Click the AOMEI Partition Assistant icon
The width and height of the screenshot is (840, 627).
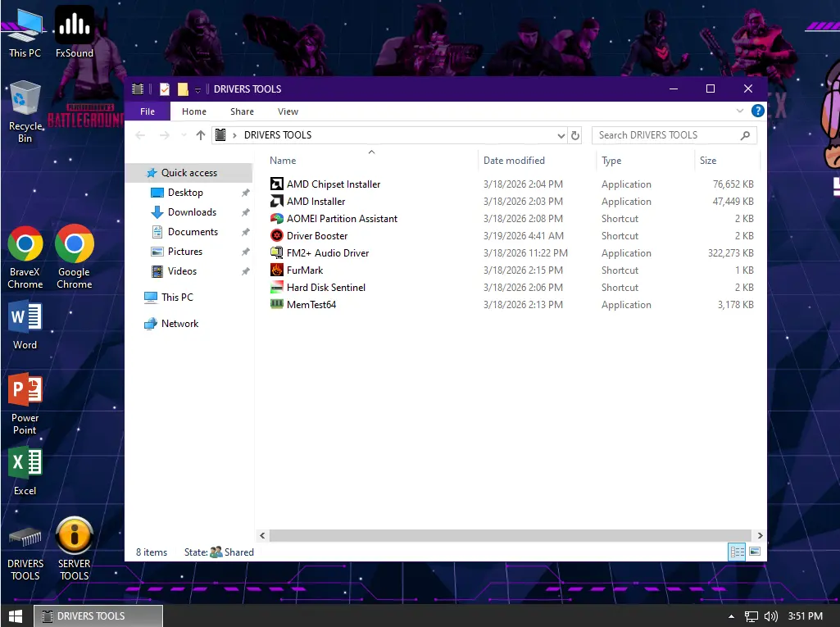pyautogui.click(x=276, y=218)
